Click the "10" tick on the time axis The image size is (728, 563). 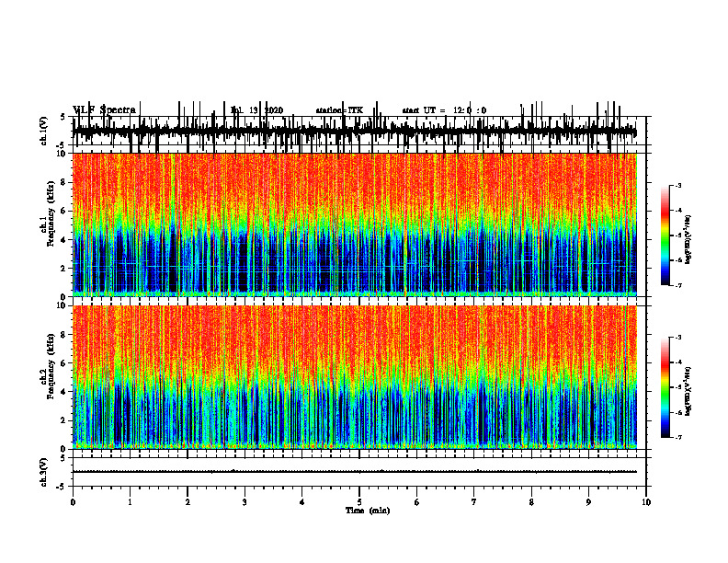pos(646,502)
